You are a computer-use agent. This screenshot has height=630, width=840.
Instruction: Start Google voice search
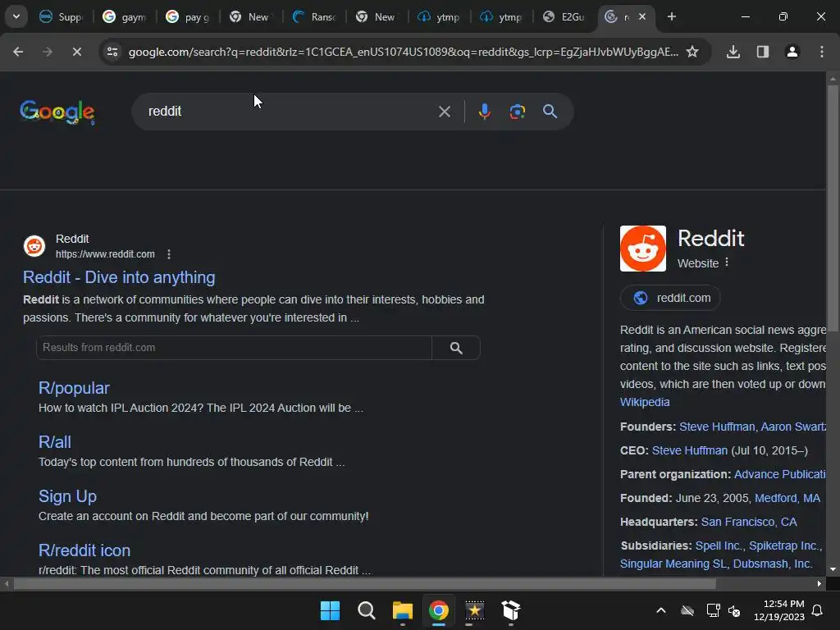[x=485, y=112]
